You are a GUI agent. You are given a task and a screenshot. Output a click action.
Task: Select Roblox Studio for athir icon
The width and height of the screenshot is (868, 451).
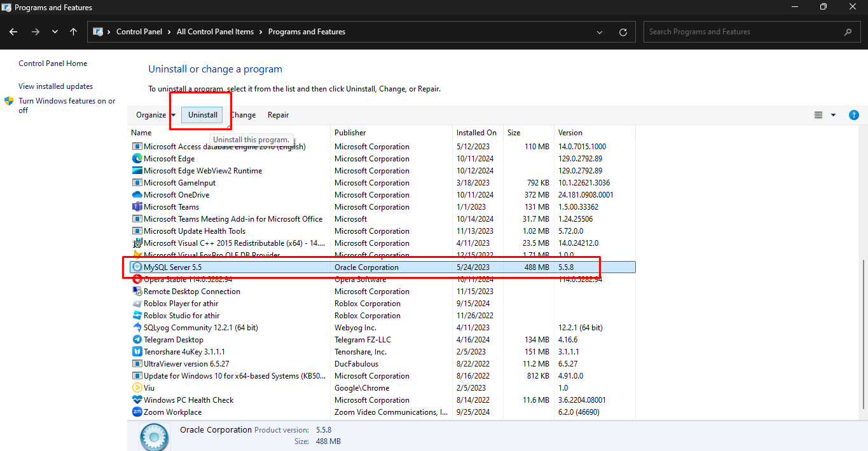click(x=137, y=316)
